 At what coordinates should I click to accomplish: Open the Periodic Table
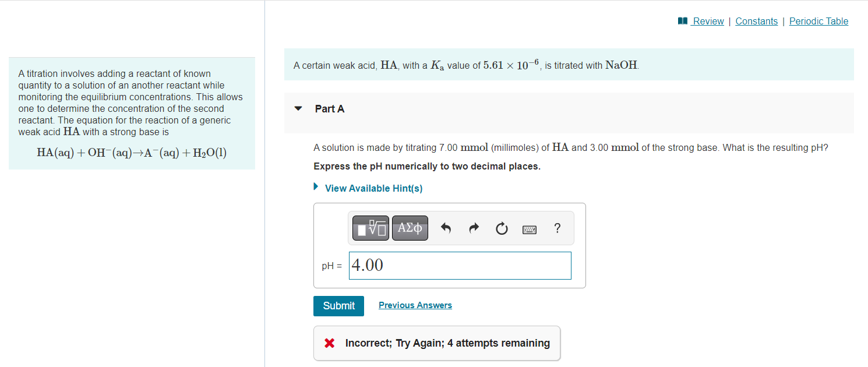818,21
